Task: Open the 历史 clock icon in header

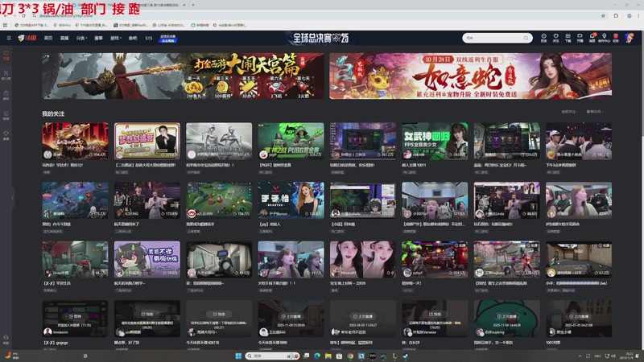Action: (544, 38)
